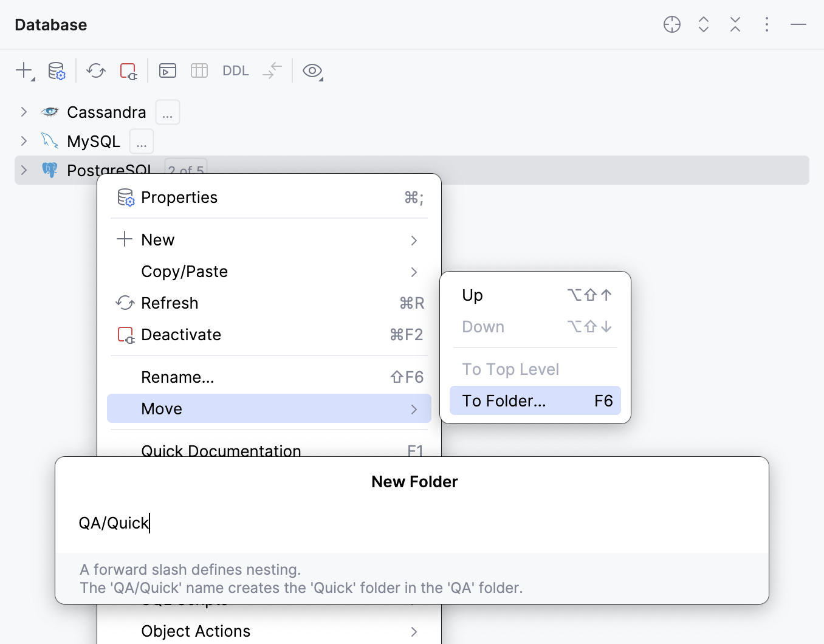Click the incoming connections arrow icon

click(272, 70)
